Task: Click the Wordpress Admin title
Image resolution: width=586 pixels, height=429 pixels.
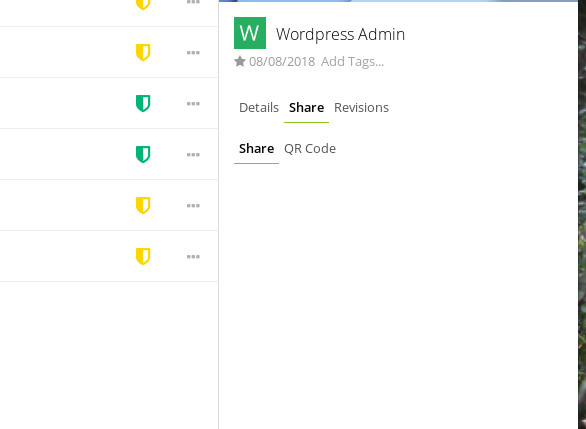Action: 340,34
